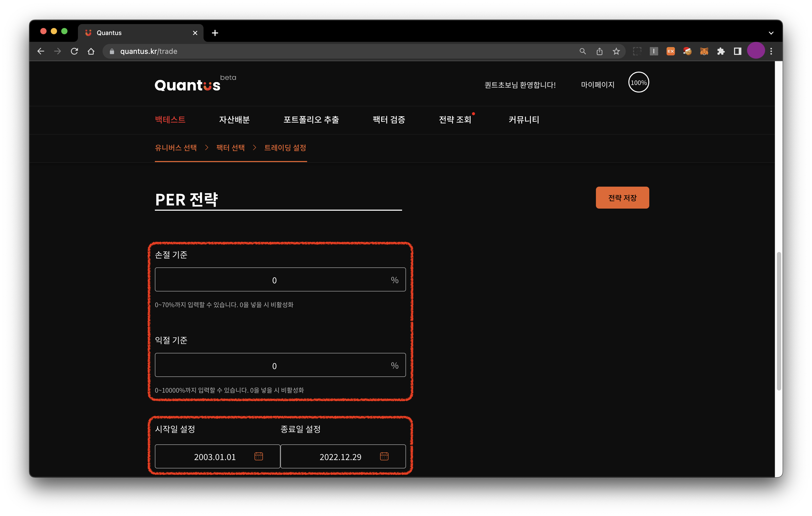Open start date calendar picker icon
This screenshot has height=516, width=812.
(258, 456)
